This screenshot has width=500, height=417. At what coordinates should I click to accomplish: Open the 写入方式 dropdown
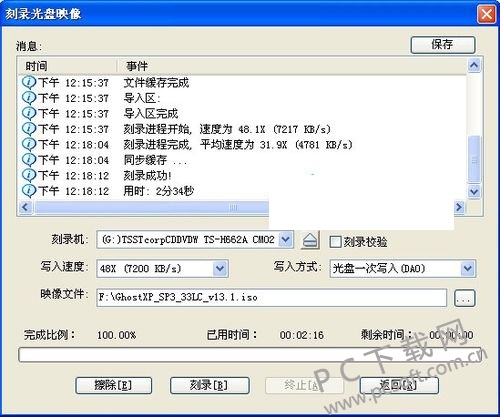point(467,268)
